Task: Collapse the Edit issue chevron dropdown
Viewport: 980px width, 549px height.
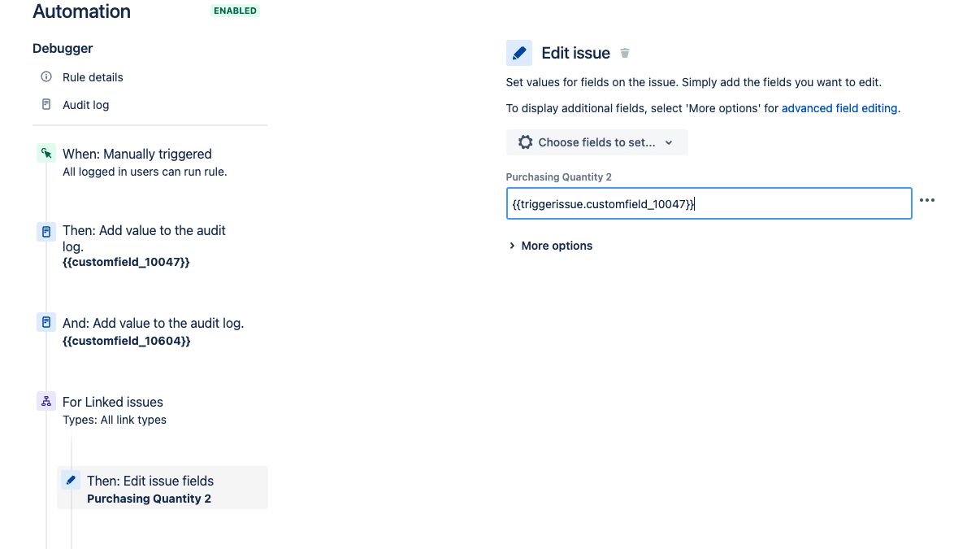Action: pos(668,142)
